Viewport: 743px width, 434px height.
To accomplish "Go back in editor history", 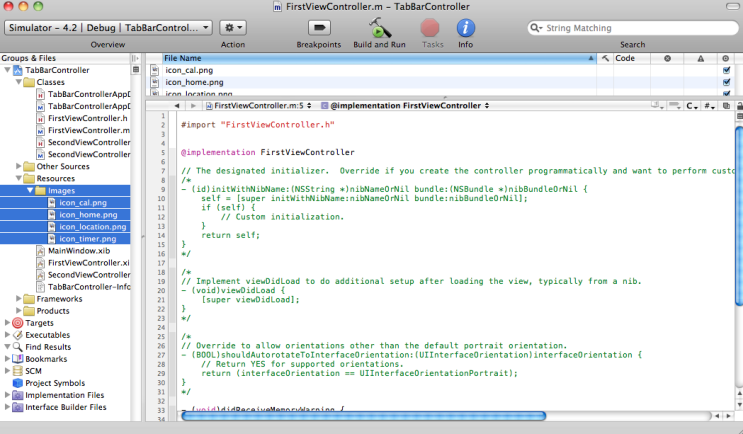I will [x=177, y=106].
